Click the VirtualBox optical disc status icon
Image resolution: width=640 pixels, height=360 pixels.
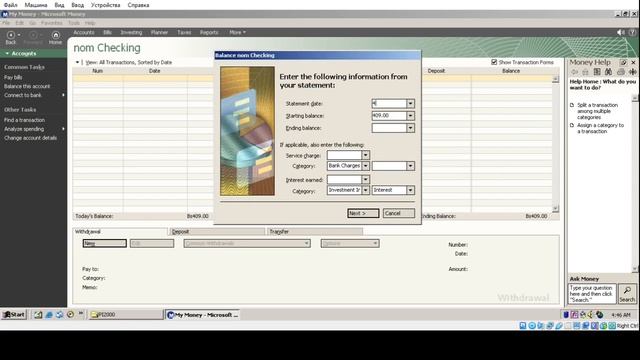[532, 326]
